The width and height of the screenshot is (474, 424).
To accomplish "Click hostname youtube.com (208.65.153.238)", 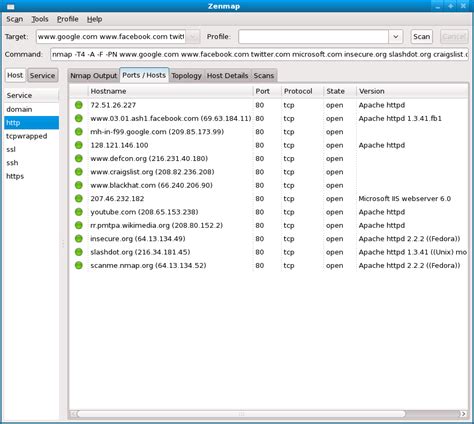I will tap(144, 212).
